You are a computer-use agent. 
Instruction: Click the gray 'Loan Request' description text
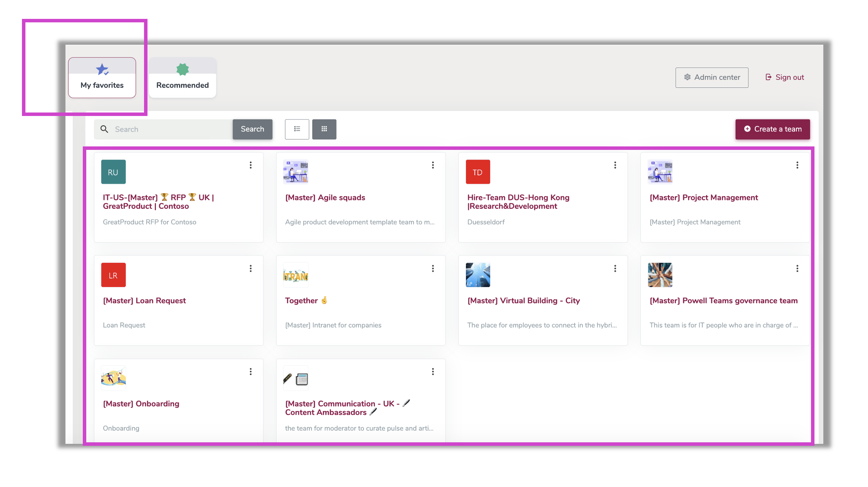124,325
